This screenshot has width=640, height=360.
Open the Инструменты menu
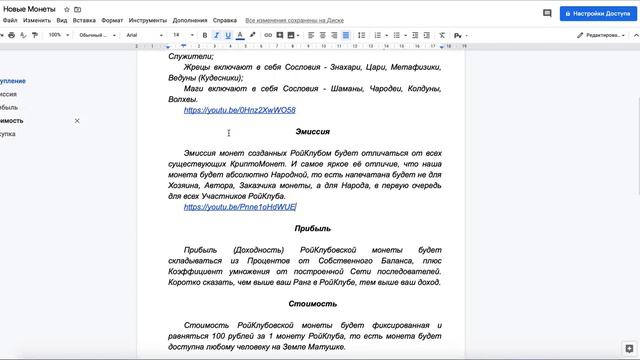coord(148,20)
